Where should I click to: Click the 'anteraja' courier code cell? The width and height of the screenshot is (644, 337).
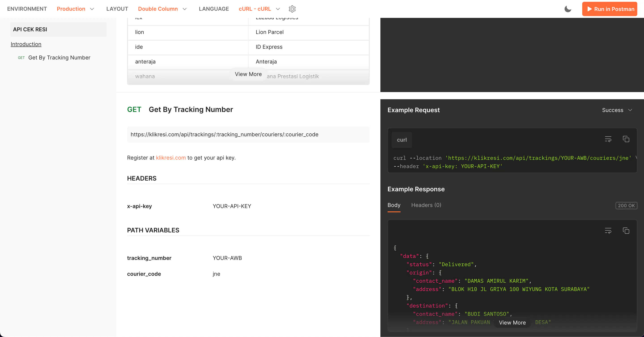point(188,62)
